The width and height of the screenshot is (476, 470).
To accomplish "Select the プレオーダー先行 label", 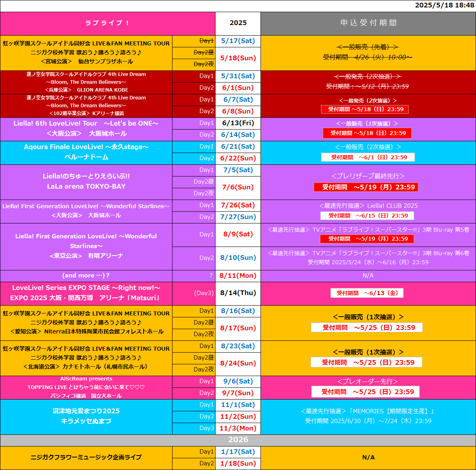I will [368, 382].
